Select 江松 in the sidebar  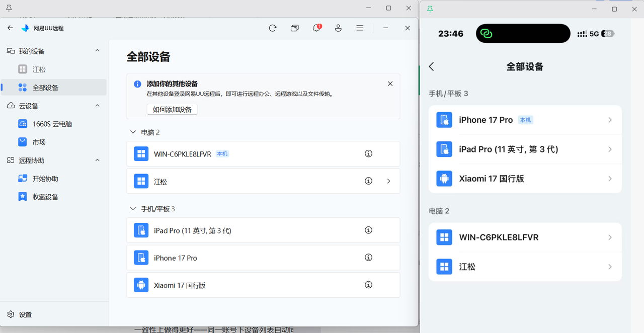[x=53, y=69]
